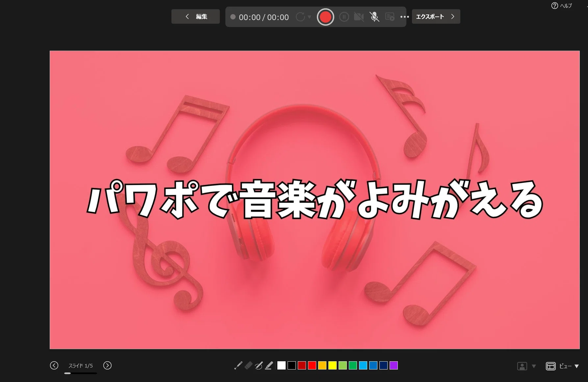The image size is (588, 382).
Task: Click the camera mode person icon
Action: [x=522, y=366]
